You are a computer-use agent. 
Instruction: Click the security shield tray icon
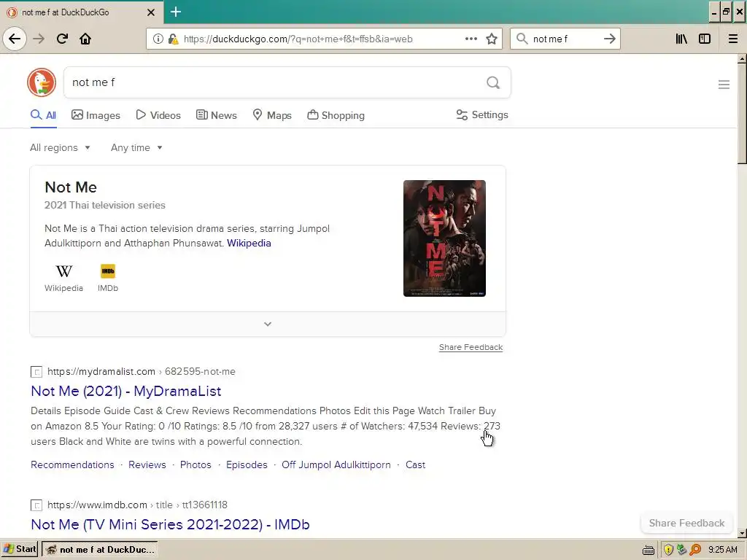(x=668, y=550)
